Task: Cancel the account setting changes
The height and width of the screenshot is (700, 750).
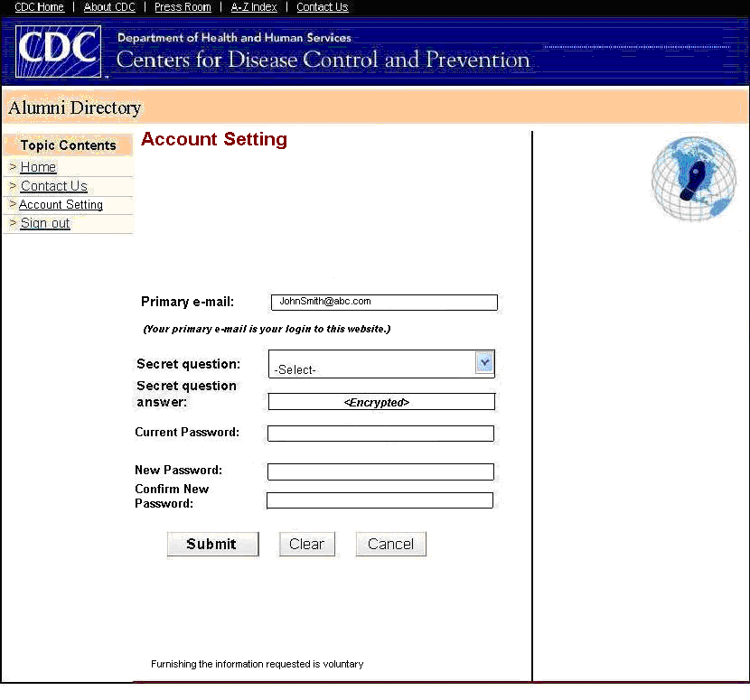Action: coord(390,544)
